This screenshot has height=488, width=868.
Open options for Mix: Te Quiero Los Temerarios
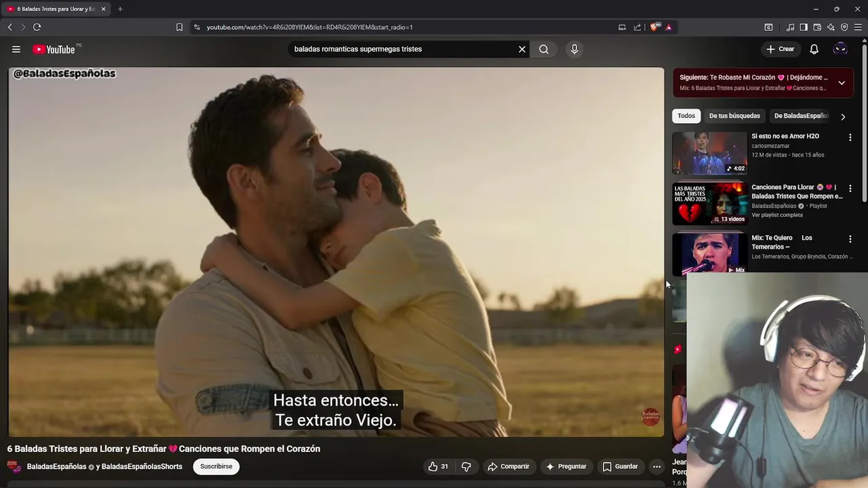(x=850, y=239)
